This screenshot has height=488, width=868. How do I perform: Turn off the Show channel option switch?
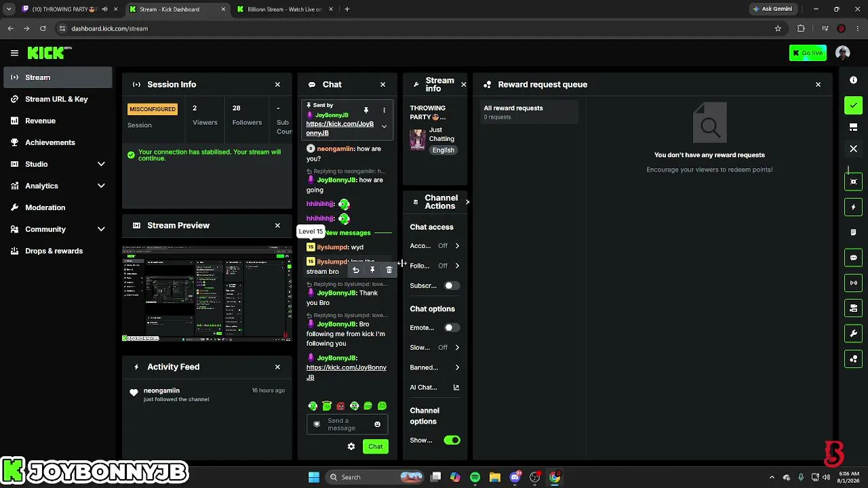452,441
